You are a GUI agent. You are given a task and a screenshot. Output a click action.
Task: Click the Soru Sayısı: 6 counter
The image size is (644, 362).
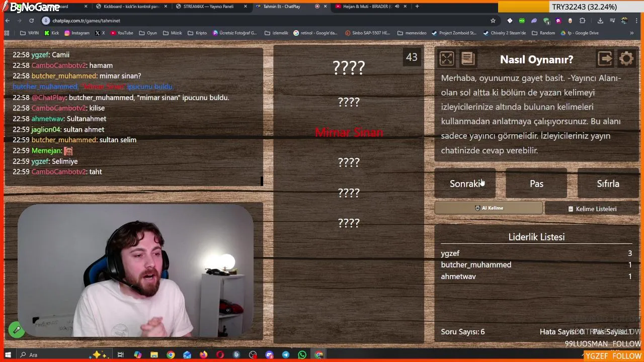coord(463,332)
